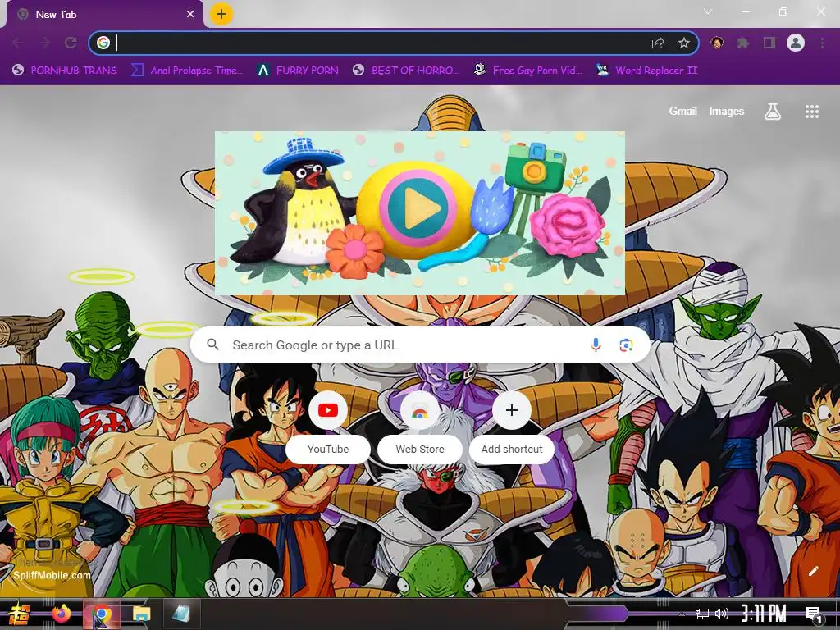Open the notepad app on taskbar
This screenshot has height=630, width=840.
click(x=181, y=614)
